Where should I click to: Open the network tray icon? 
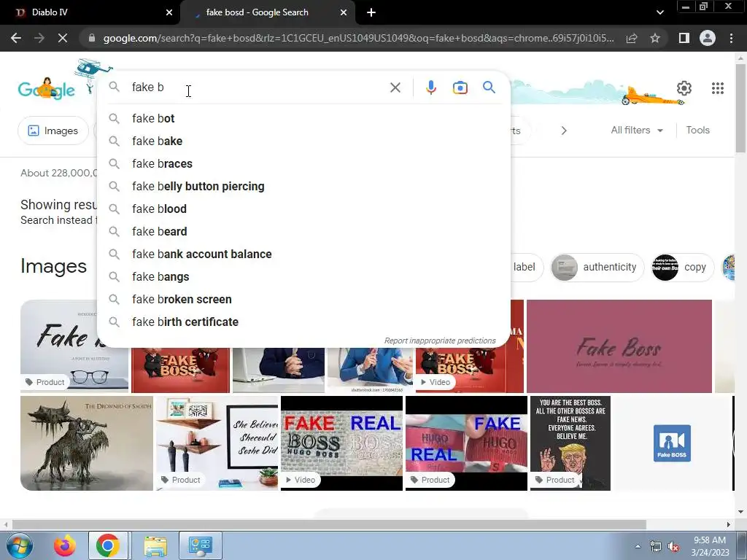(656, 547)
